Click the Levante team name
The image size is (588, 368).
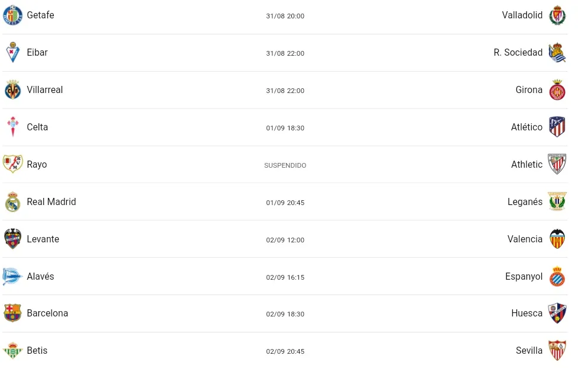(43, 239)
